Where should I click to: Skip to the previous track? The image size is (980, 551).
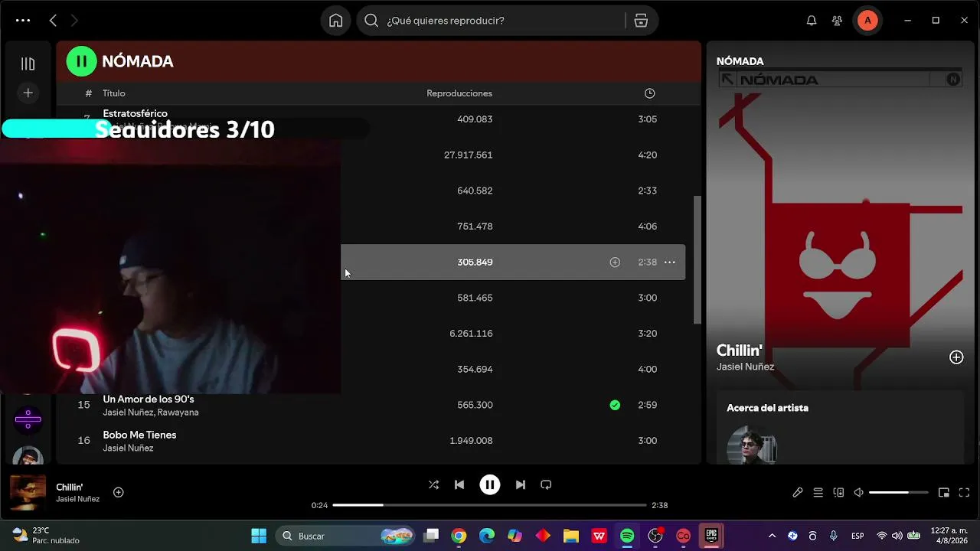459,484
